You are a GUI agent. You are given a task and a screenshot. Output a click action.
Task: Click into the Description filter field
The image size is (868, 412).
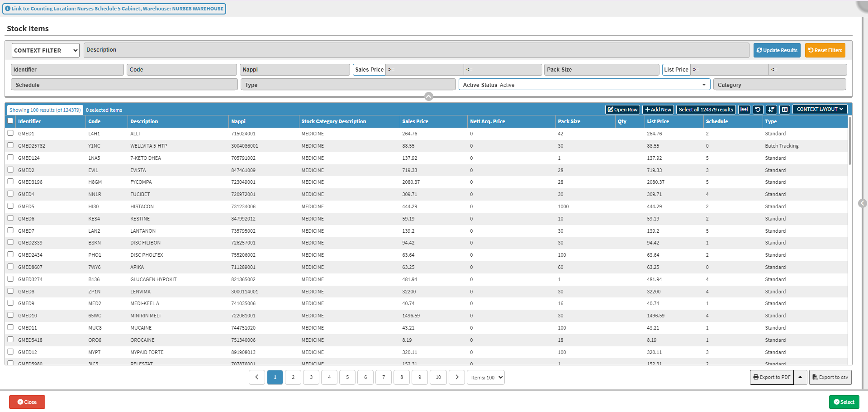[x=416, y=50]
